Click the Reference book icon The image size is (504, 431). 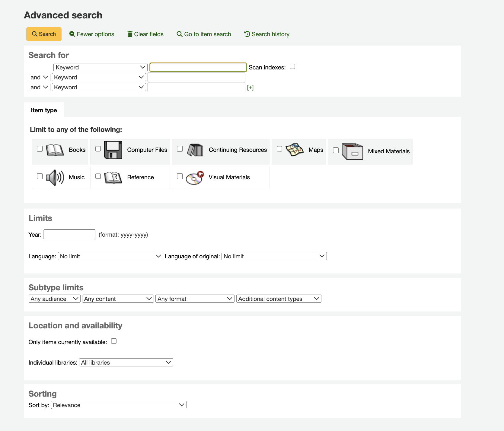113,177
